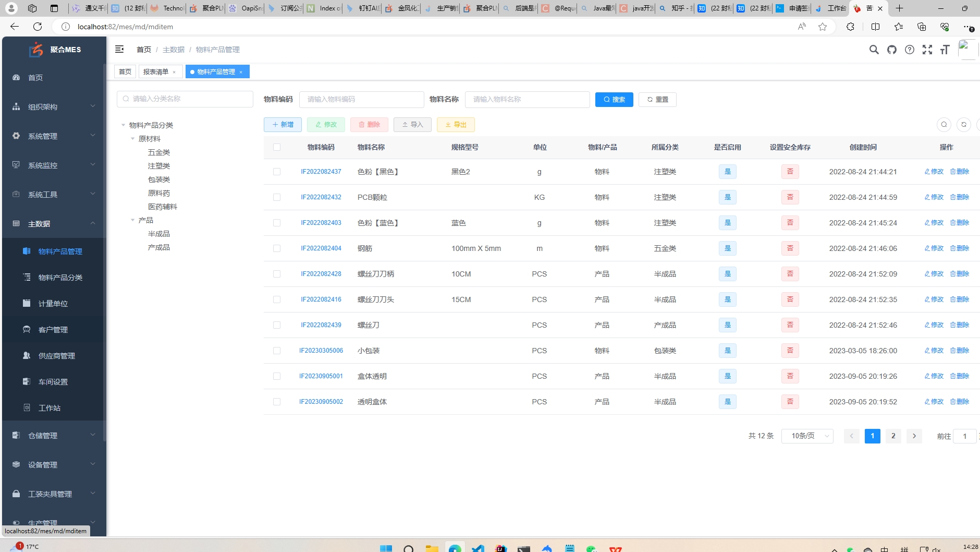Open the font size setting icon
This screenshot has width=980, height=552.
point(945,50)
